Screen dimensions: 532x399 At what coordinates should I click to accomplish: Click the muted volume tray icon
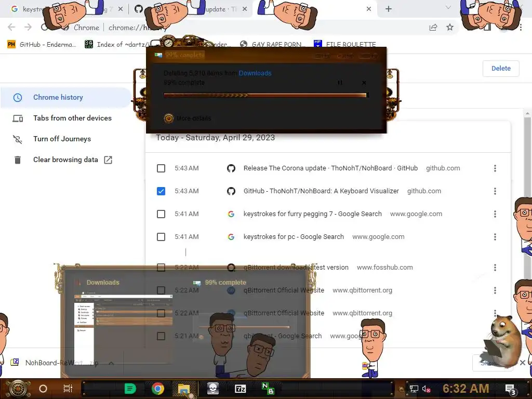(426, 389)
